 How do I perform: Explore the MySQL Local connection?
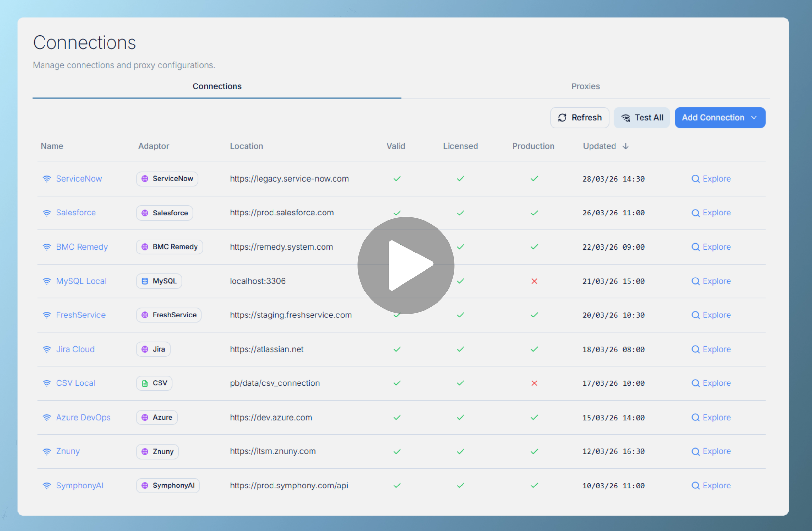[x=711, y=281]
